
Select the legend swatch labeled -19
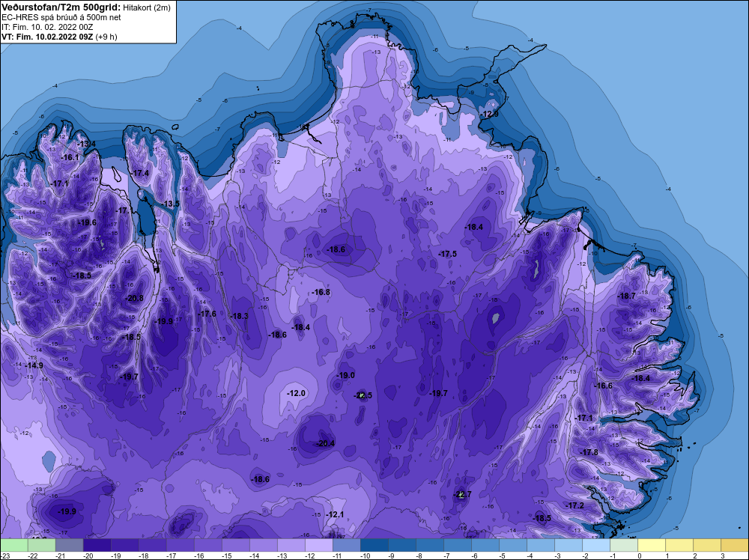(124, 545)
